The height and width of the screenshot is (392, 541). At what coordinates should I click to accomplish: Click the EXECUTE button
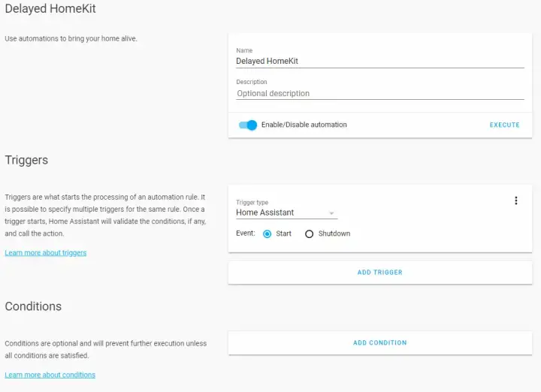(x=504, y=125)
